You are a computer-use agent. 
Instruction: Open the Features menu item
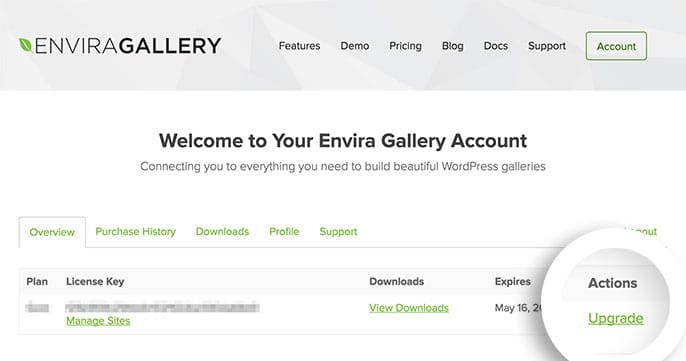[299, 46]
